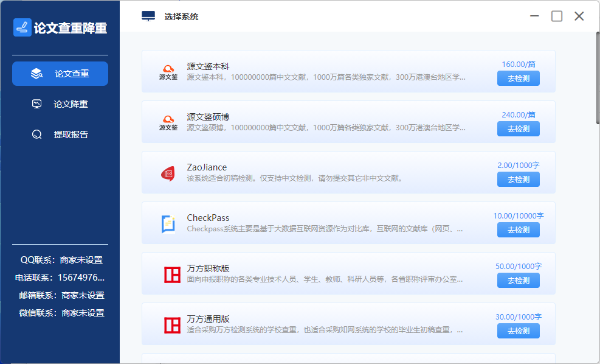Click 去检测 for 万方职称版
The width and height of the screenshot is (600, 364).
point(518,281)
